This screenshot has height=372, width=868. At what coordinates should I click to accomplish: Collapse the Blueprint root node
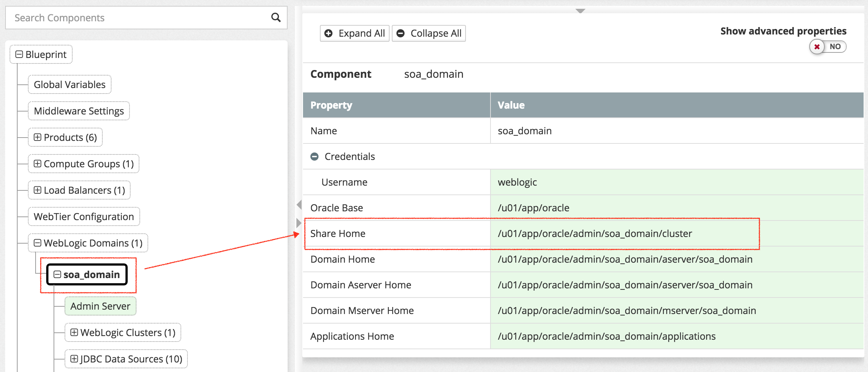pyautogui.click(x=19, y=54)
